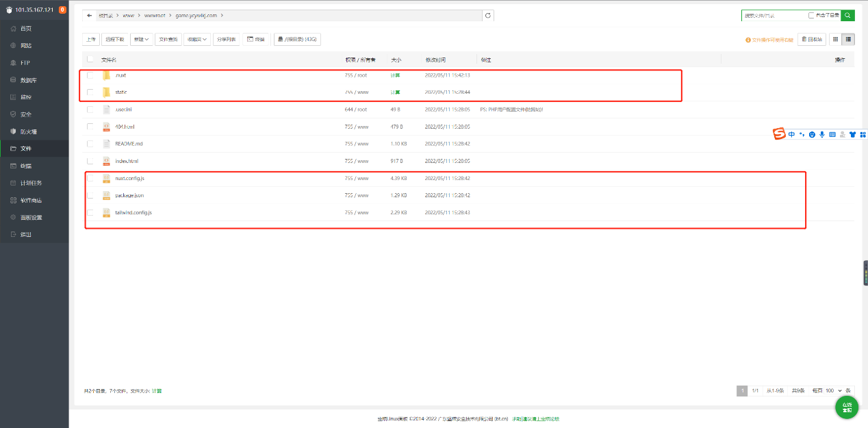
Task: Open the 终端 terminal button
Action: point(256,40)
